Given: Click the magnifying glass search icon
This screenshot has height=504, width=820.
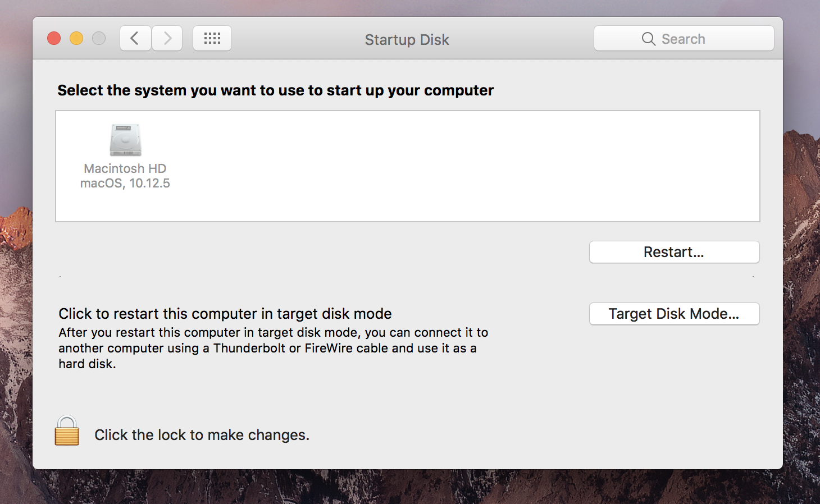Looking at the screenshot, I should pos(648,39).
